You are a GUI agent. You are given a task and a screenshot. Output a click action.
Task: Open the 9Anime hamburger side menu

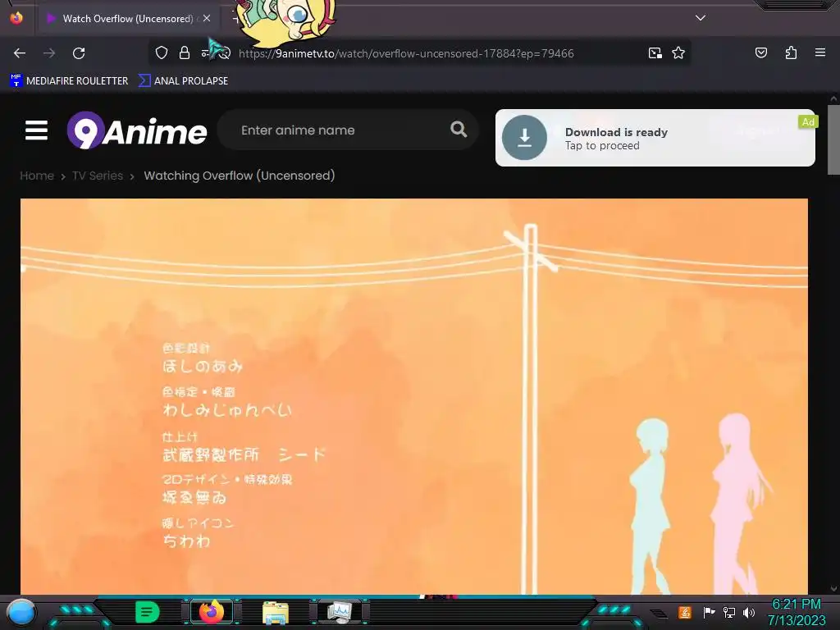tap(36, 130)
